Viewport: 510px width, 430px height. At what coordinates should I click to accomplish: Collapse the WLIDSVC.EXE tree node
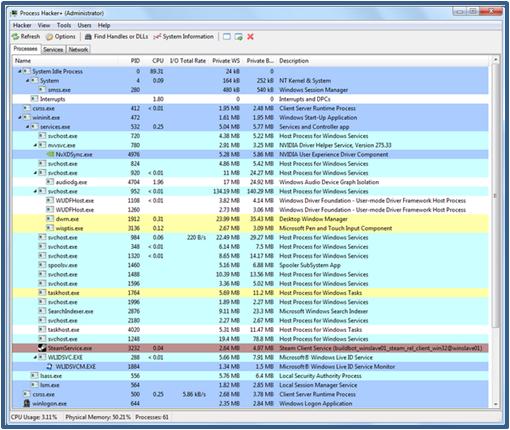35,357
